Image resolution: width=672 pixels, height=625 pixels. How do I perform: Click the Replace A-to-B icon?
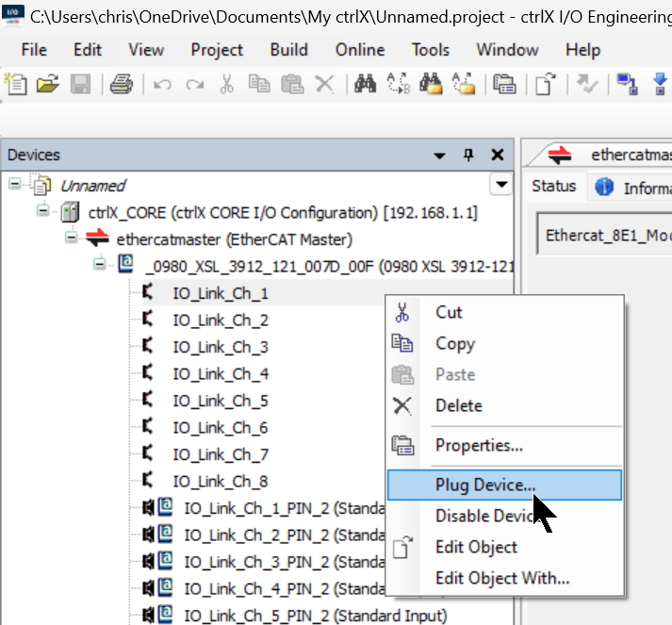point(398,84)
